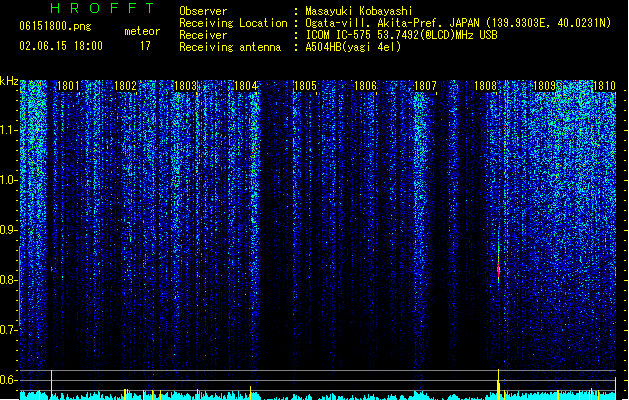Click time marker 1810
The image size is (629, 400).
604,86
